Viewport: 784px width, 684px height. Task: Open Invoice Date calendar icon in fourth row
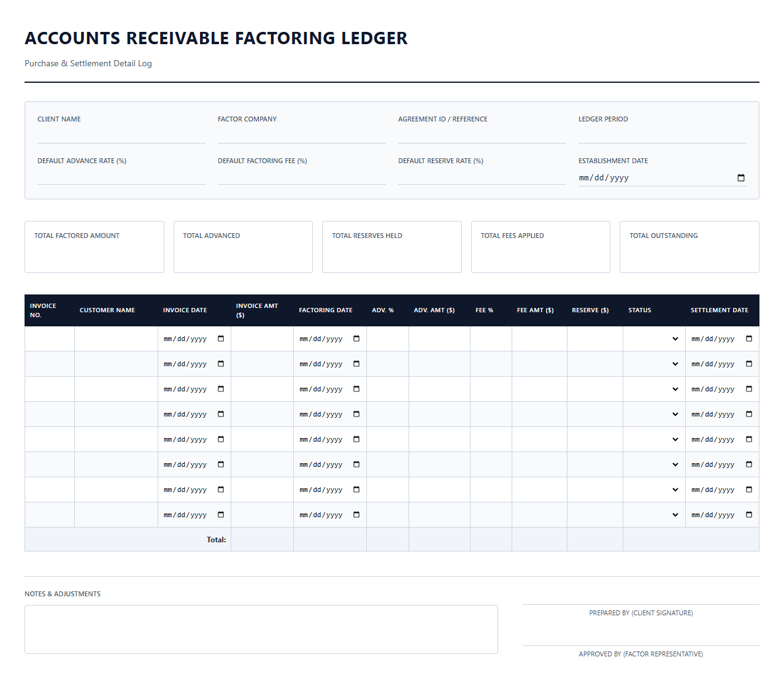tap(221, 414)
